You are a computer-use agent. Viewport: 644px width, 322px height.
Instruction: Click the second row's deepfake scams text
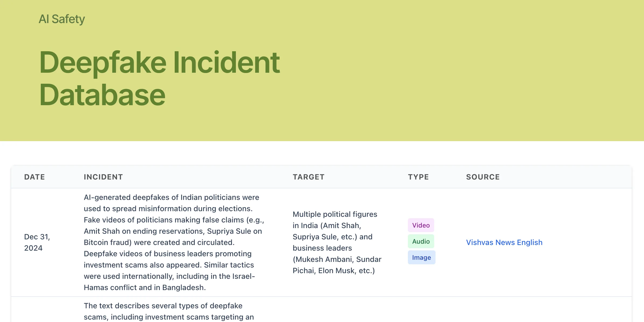coord(163,306)
